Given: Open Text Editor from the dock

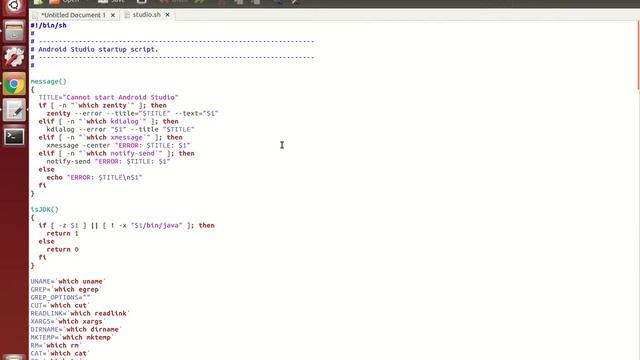Looking at the screenshot, I should 14,110.
